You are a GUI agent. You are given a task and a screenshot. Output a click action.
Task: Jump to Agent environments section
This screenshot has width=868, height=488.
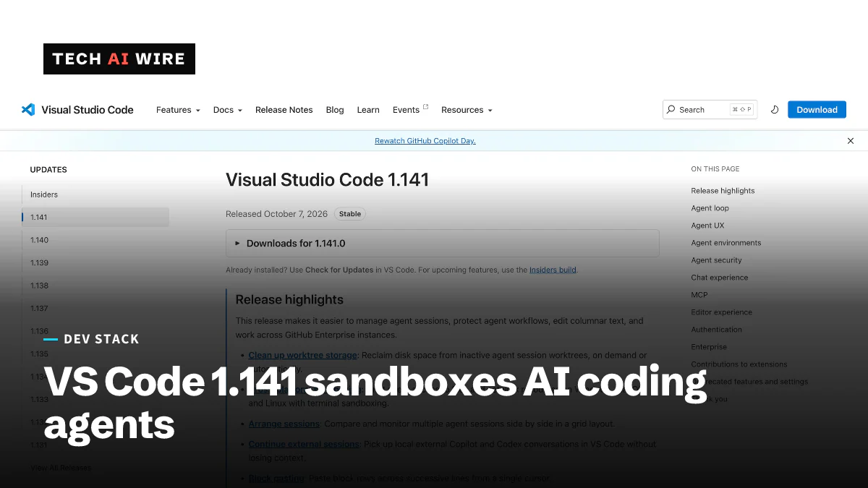click(726, 243)
